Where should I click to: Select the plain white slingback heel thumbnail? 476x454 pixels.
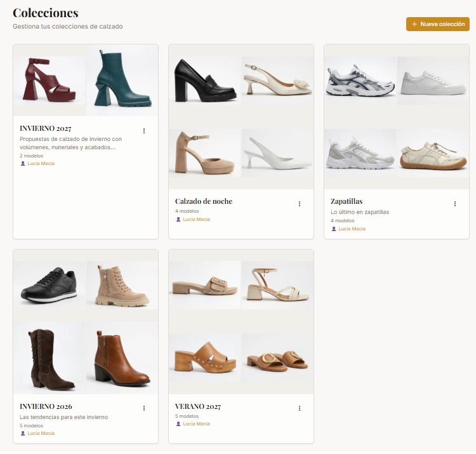click(278, 153)
